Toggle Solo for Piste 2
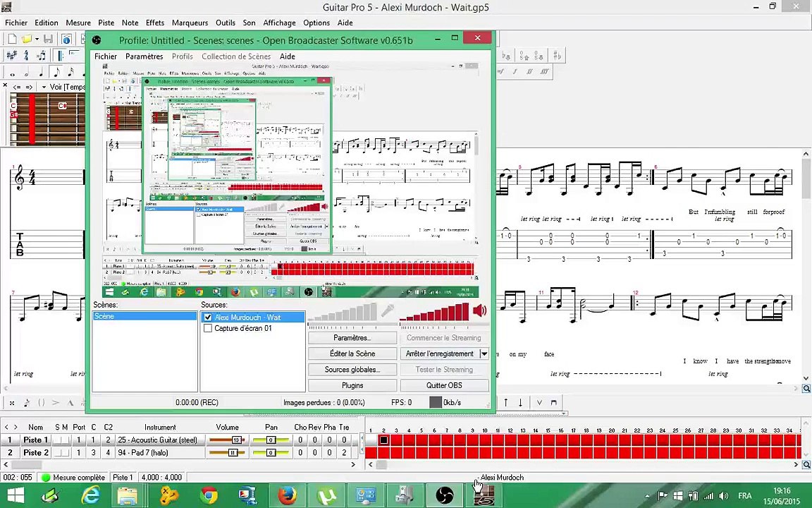The width and height of the screenshot is (812, 508). pos(57,452)
